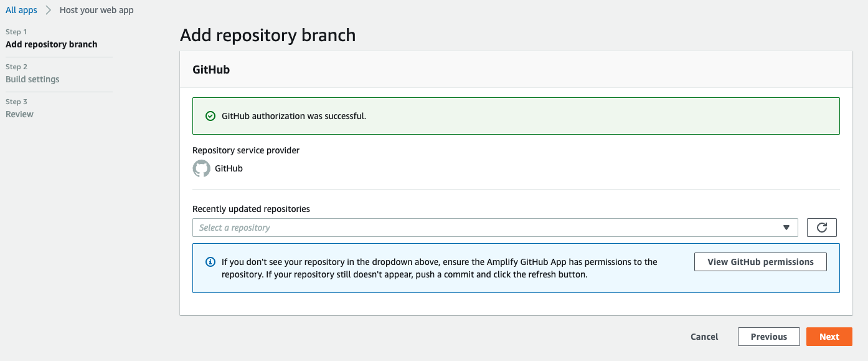
Task: Go to All apps breadcrumb link
Action: tap(21, 10)
